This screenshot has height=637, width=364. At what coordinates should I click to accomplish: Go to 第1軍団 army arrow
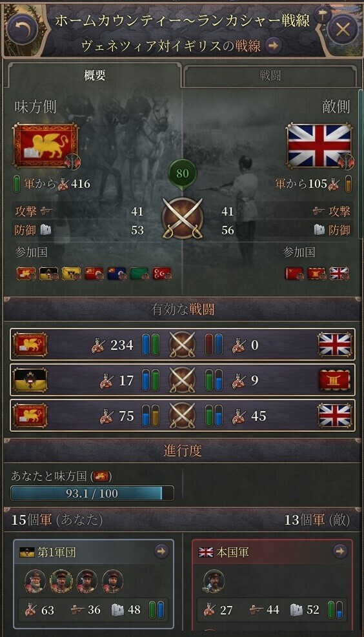(161, 552)
